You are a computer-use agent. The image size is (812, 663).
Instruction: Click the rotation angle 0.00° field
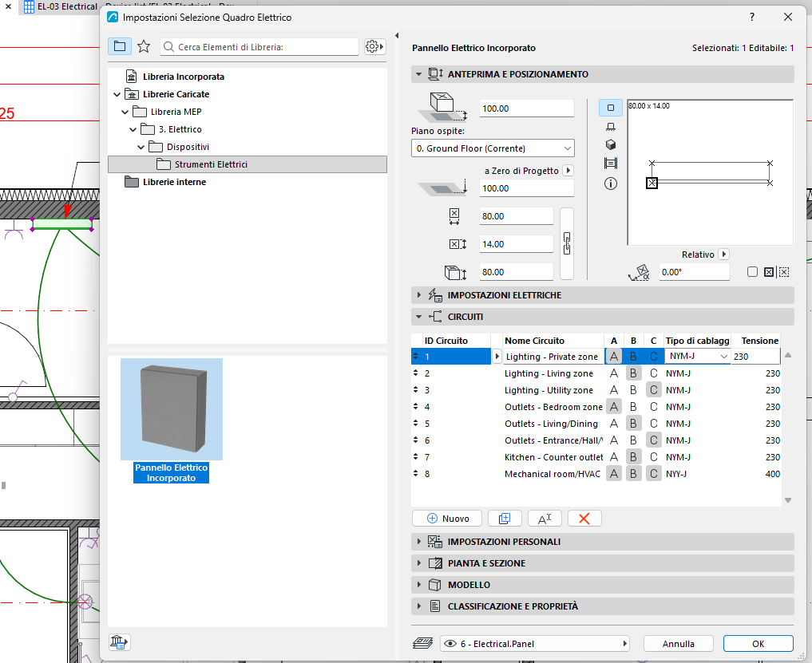click(695, 272)
